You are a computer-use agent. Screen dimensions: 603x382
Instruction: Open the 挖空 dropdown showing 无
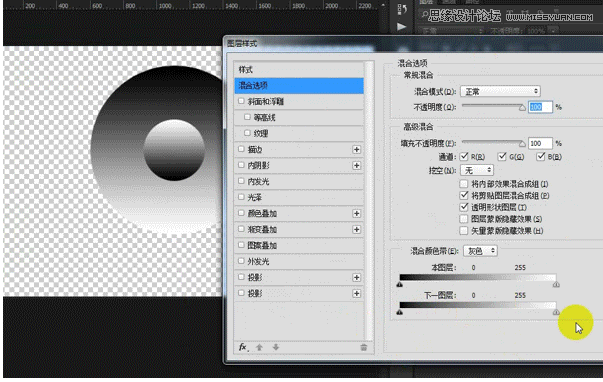coord(477,170)
